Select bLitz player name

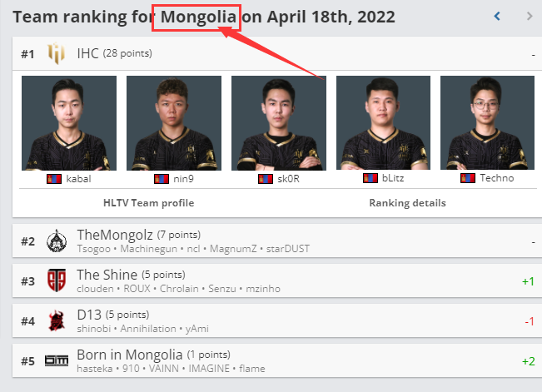393,178
